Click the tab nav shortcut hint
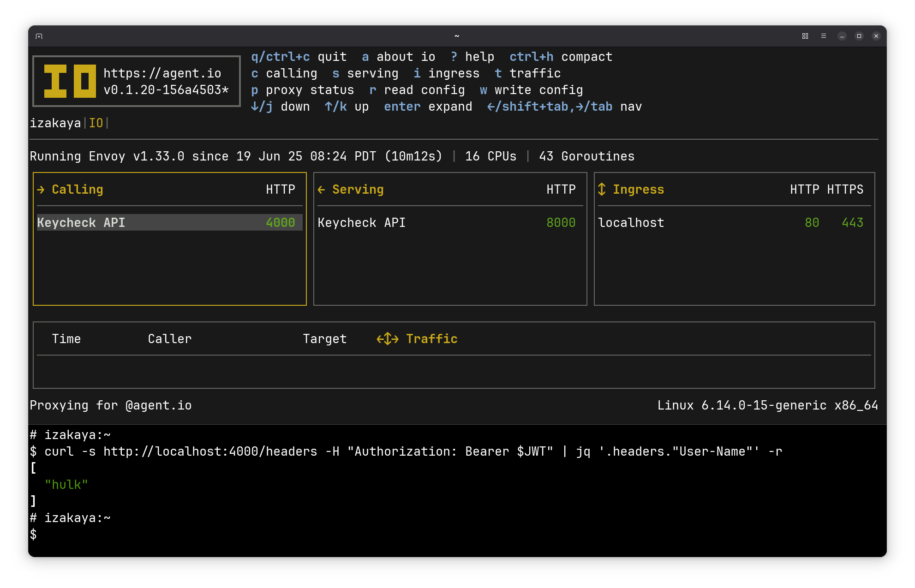 565,107
